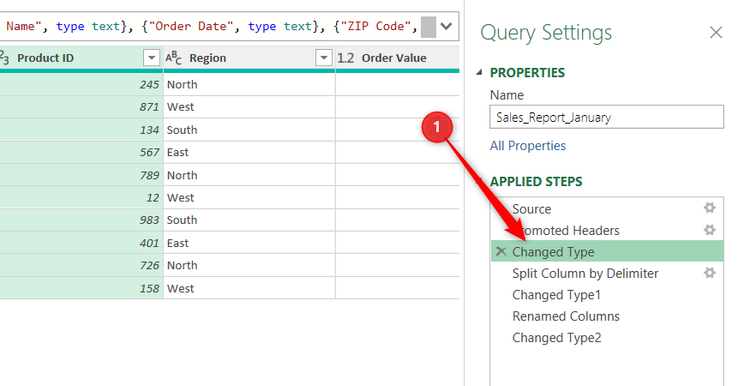The image size is (750, 386).
Task: Edit the query Name field
Action: coord(607,117)
